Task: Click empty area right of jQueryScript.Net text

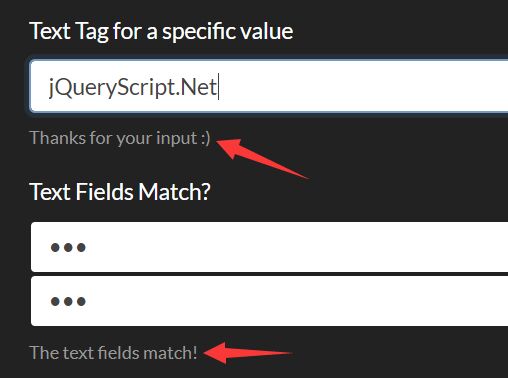Action: coord(363,87)
